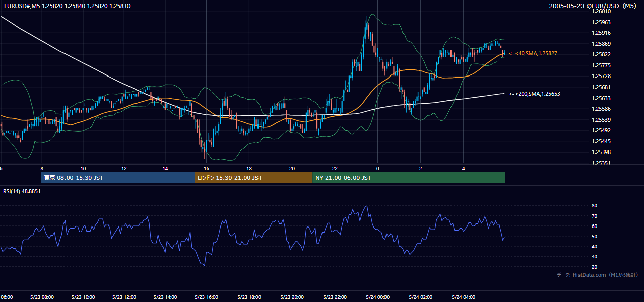Click the 5/23 22:00 bottom time label
This screenshot has height=302, width=644.
[334, 297]
